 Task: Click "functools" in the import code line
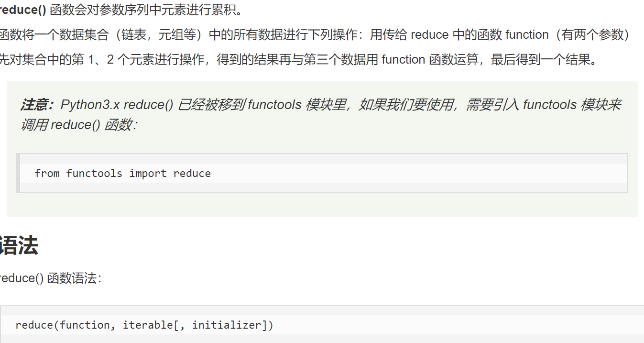pyautogui.click(x=94, y=173)
